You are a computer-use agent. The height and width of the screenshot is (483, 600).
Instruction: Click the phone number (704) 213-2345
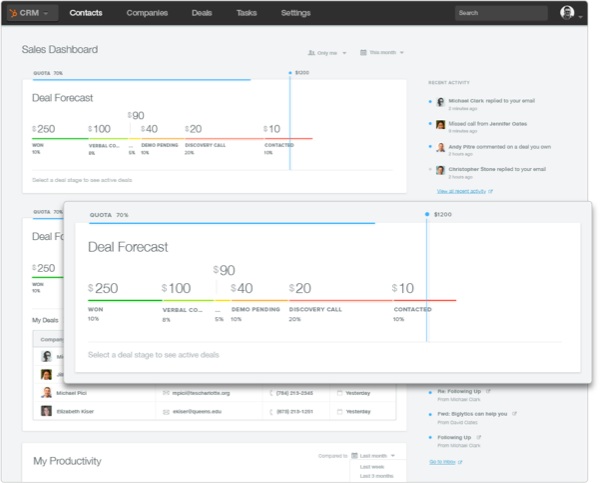pyautogui.click(x=295, y=393)
